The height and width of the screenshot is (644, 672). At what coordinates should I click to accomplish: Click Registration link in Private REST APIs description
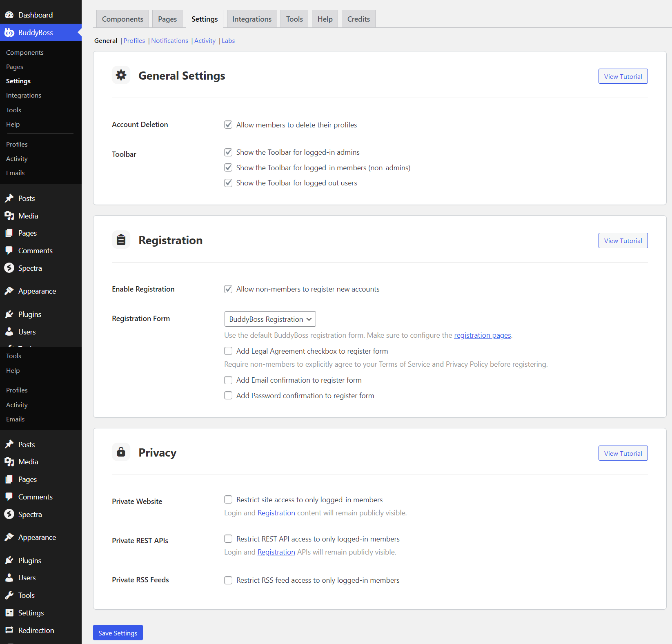pos(276,552)
